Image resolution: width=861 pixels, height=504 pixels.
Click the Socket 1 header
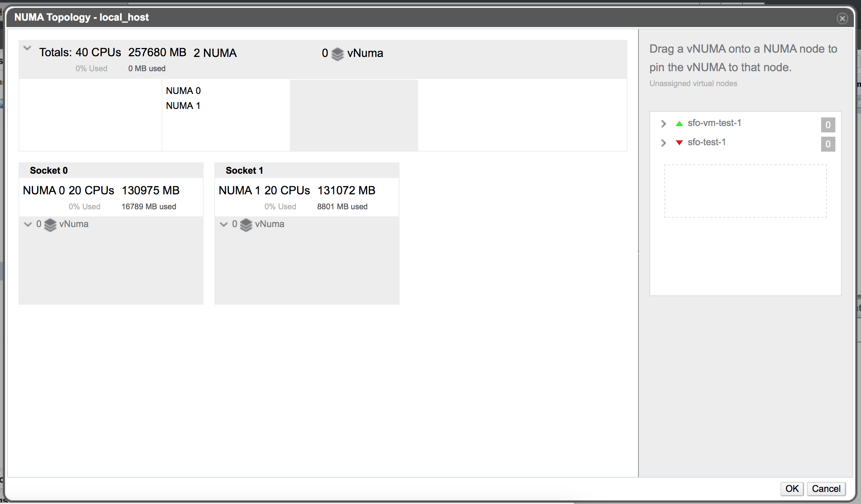pyautogui.click(x=244, y=170)
